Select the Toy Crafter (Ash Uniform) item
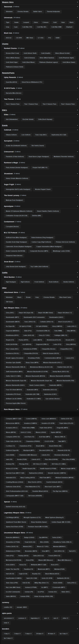The height and width of the screenshot is (644, 79). [x=39, y=266]
